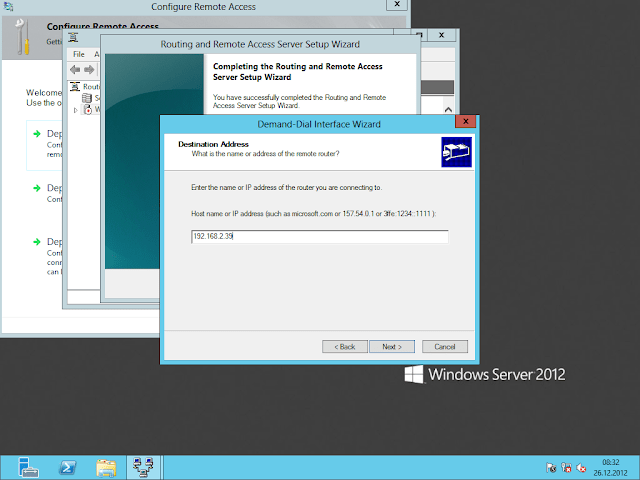Click the back arrow toolbar icon

[x=74, y=69]
